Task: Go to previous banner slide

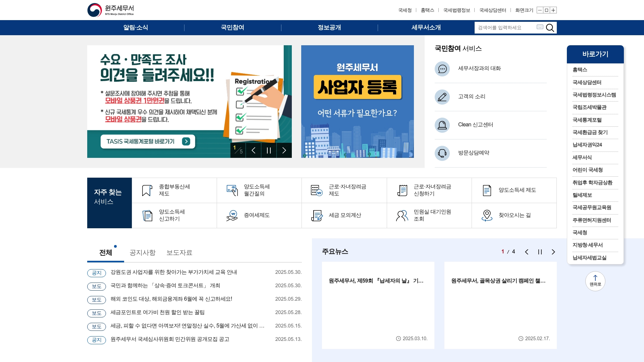Action: 254,150
